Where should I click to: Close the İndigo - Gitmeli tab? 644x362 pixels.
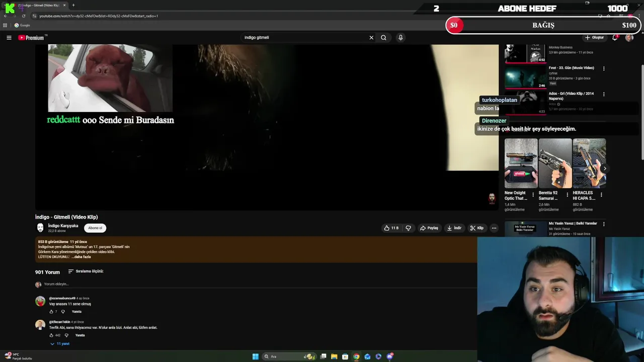pyautogui.click(x=65, y=5)
